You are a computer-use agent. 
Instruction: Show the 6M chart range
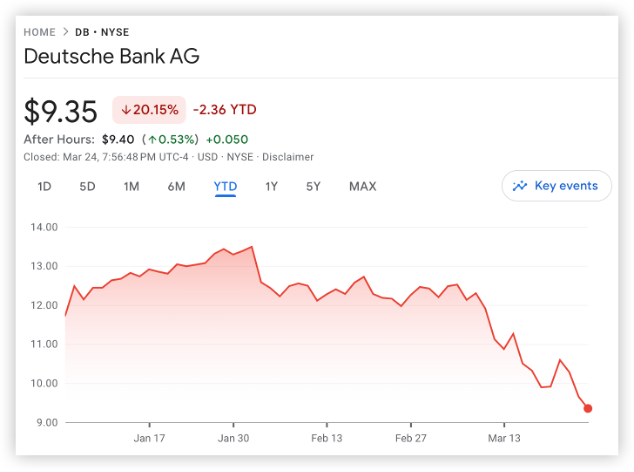[x=176, y=186]
